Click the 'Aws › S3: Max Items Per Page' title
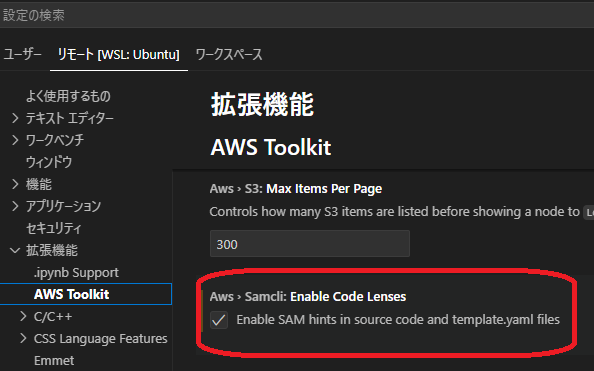The image size is (594, 371). 296,189
